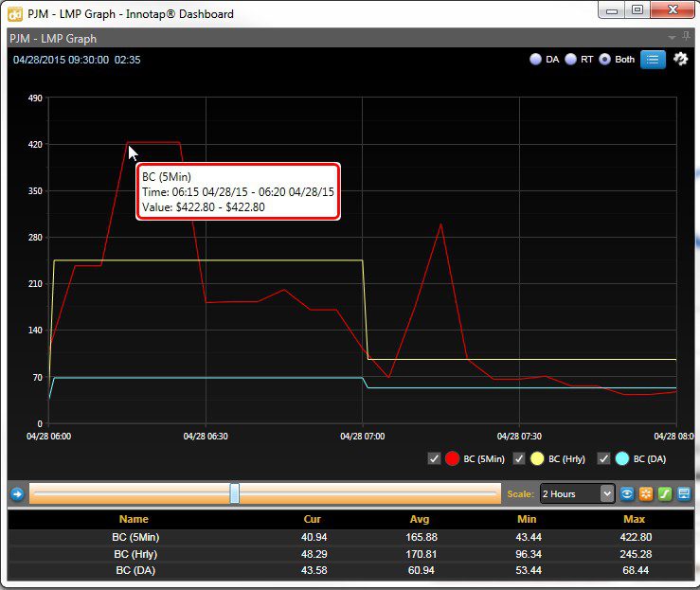Click the cyan BC (DA) color swatch
The height and width of the screenshot is (590, 700).
coord(622,458)
